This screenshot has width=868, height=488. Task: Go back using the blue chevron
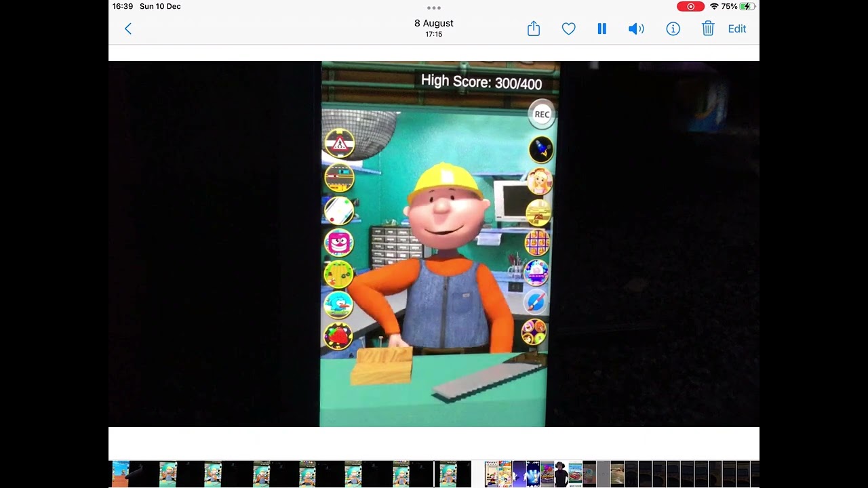coord(128,28)
